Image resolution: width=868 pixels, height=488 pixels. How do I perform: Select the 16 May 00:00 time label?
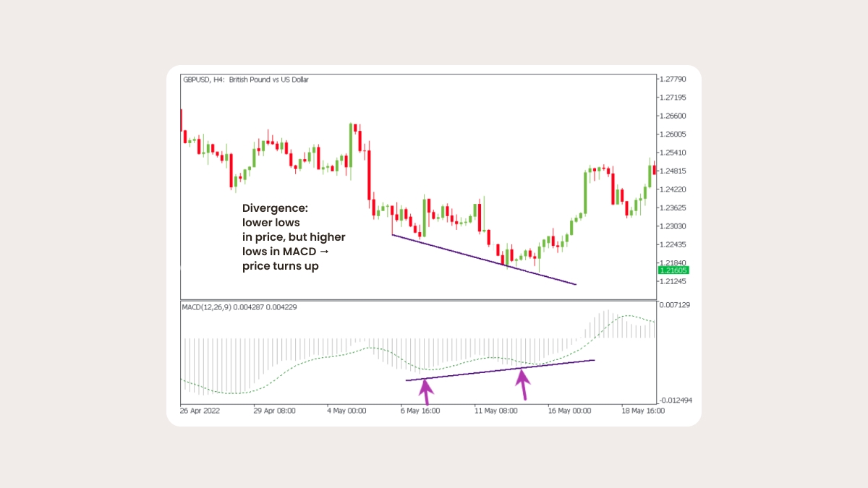(569, 411)
